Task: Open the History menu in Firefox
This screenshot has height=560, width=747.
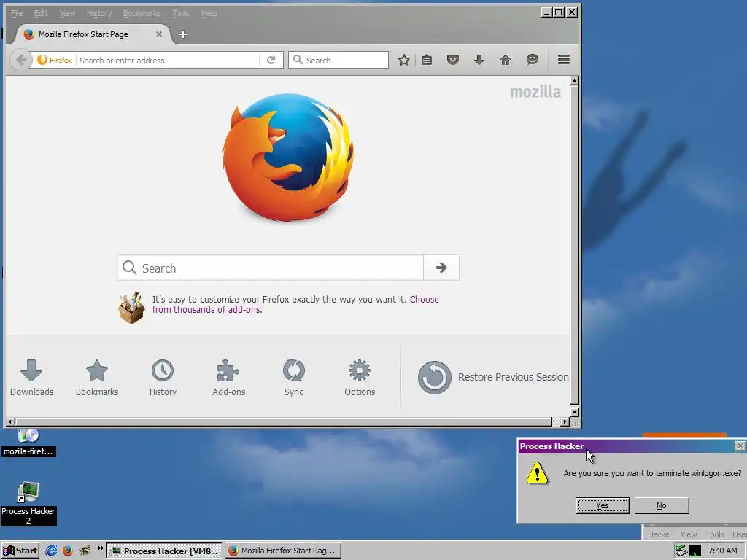Action: [x=99, y=13]
